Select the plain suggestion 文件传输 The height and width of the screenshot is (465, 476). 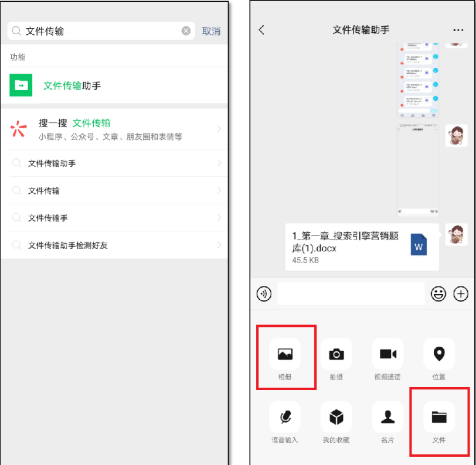click(x=114, y=190)
